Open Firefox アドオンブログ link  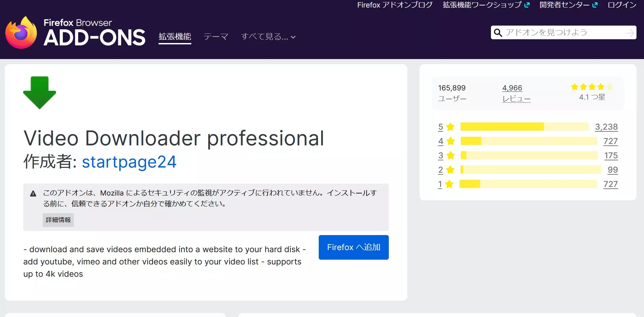395,5
